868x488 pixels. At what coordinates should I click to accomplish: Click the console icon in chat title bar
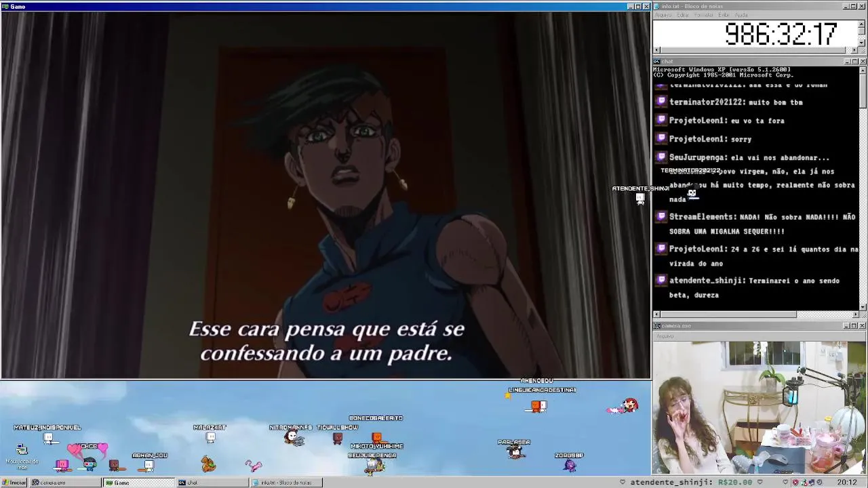pos(657,62)
